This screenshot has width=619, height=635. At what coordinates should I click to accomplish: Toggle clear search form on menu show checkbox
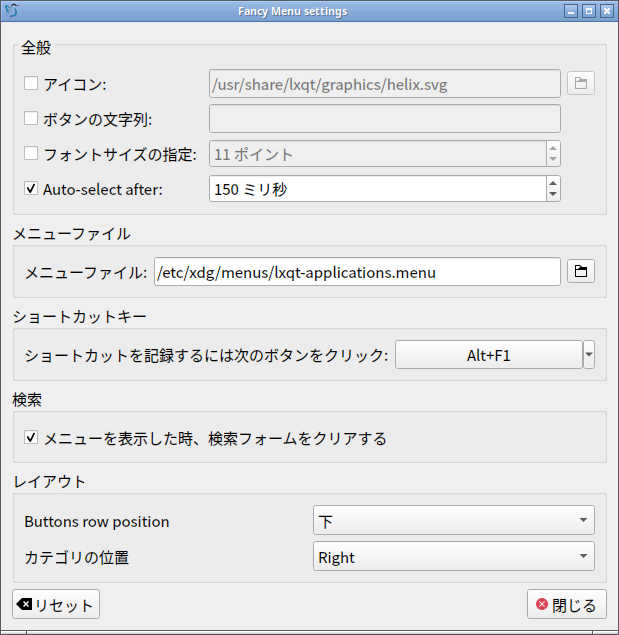(x=31, y=437)
